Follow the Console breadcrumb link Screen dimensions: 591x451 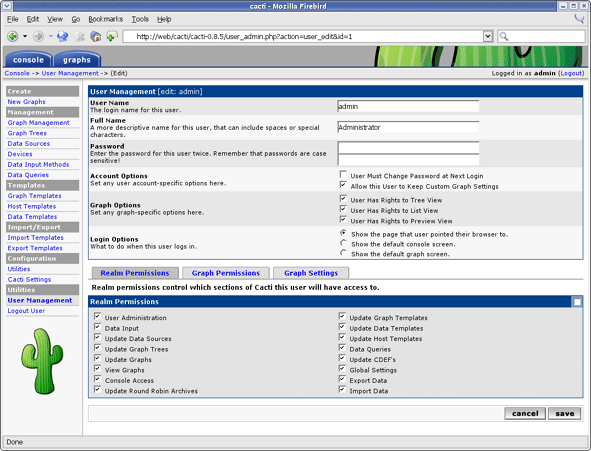pos(17,73)
